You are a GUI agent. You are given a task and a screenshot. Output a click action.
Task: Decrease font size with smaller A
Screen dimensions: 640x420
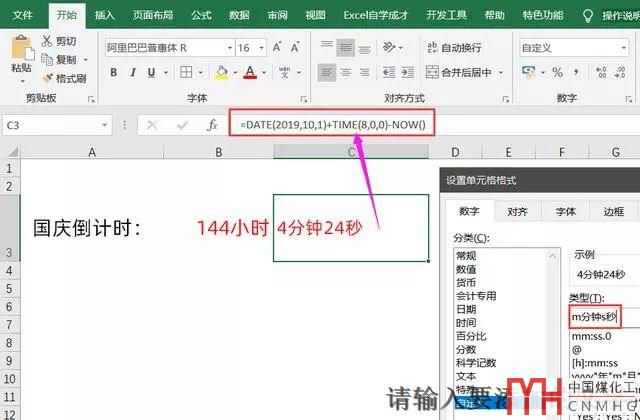(x=295, y=47)
